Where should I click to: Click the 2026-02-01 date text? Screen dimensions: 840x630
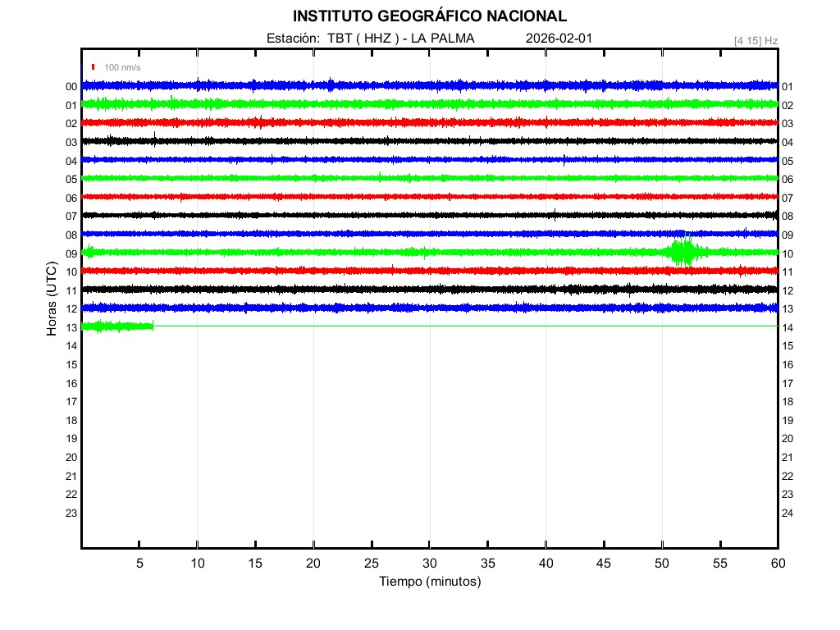coord(558,39)
